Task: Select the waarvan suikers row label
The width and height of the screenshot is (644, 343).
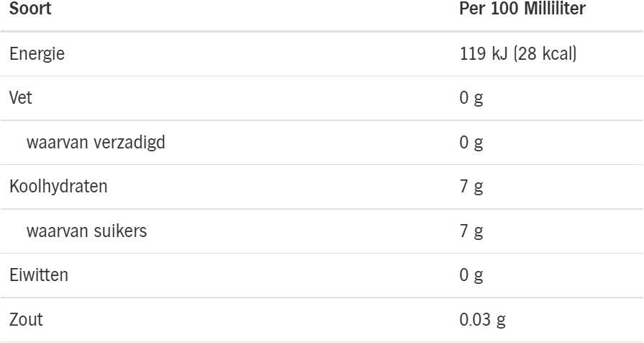Action: (x=86, y=231)
